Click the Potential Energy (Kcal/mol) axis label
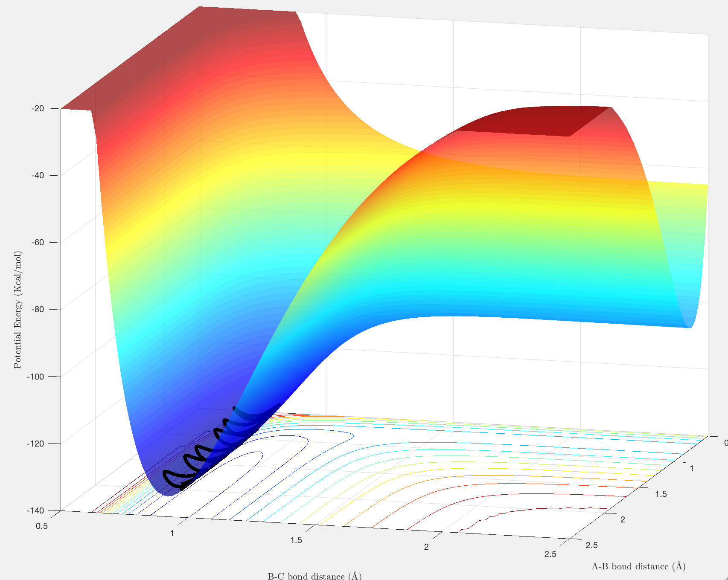 tap(17, 310)
